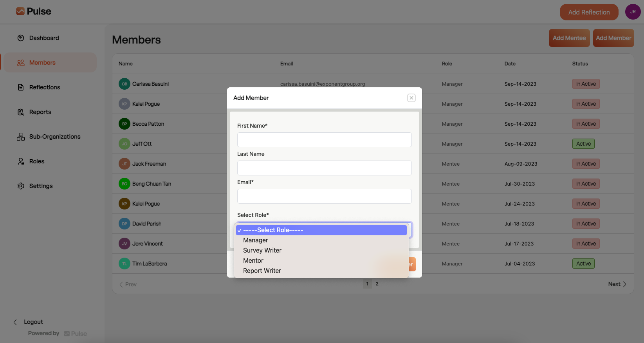Focus the Last Name input field

[x=324, y=168]
